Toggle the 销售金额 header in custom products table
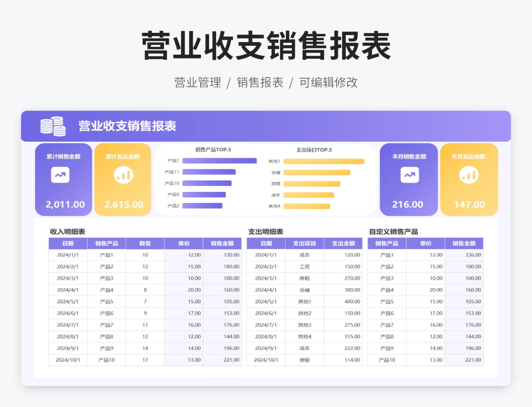Image resolution: width=532 pixels, height=407 pixels. click(464, 243)
